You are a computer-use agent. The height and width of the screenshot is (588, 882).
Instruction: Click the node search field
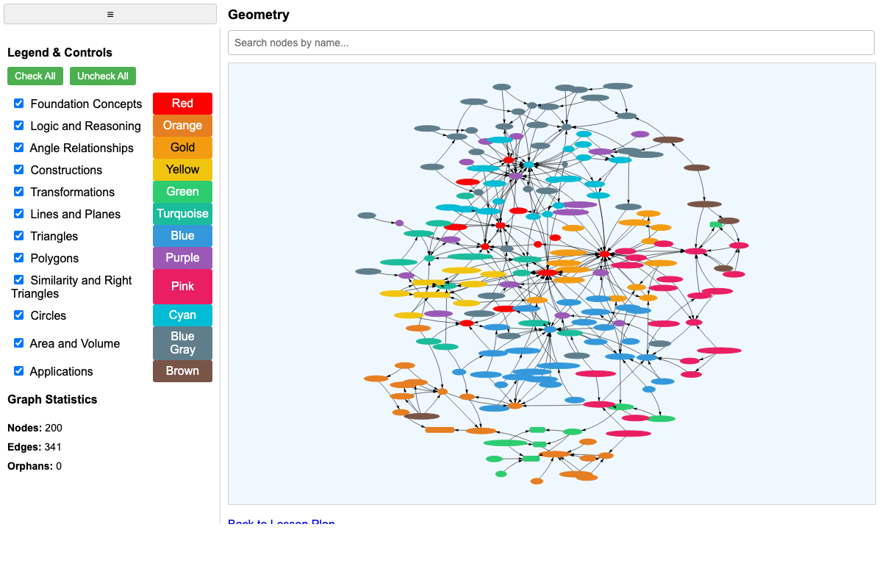coord(551,43)
